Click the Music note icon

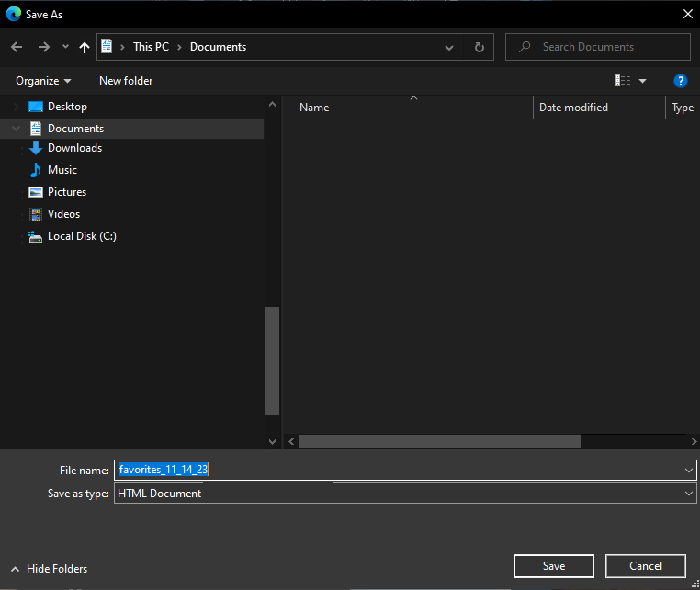point(35,170)
